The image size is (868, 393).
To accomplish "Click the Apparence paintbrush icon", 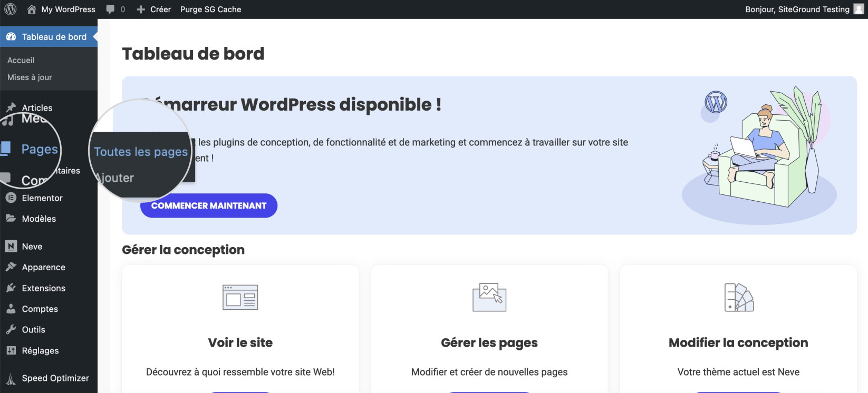I will [11, 267].
